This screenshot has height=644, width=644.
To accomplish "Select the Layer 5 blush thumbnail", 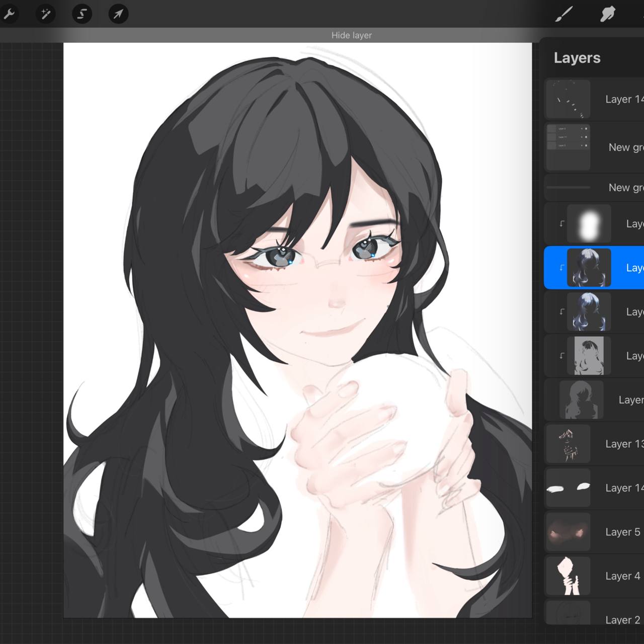I will tap(568, 532).
